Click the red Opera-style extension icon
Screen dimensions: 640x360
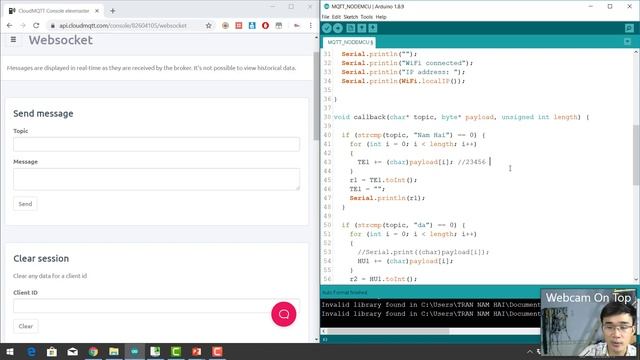click(265, 25)
